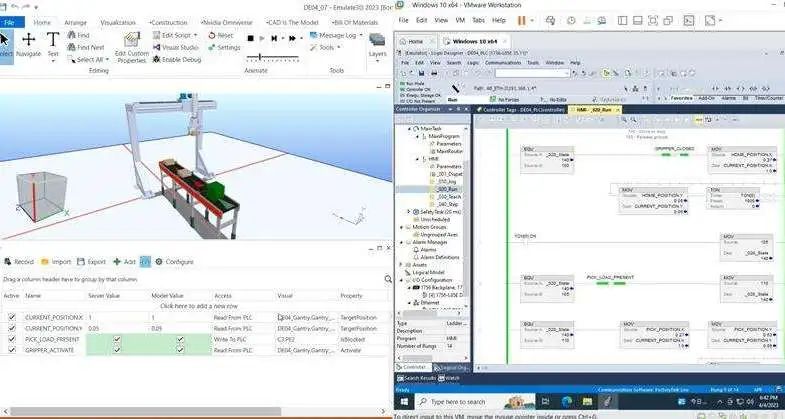Toggle PICK_LOAD_PRESENT Server Value checkbox
Screen dimensions: 785x419
click(118, 339)
